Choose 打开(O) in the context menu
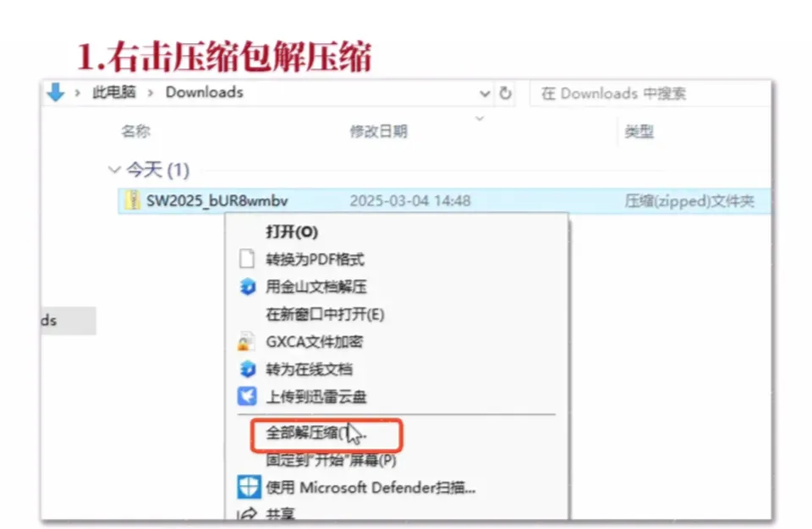Image resolution: width=812 pixels, height=529 pixels. 292,232
